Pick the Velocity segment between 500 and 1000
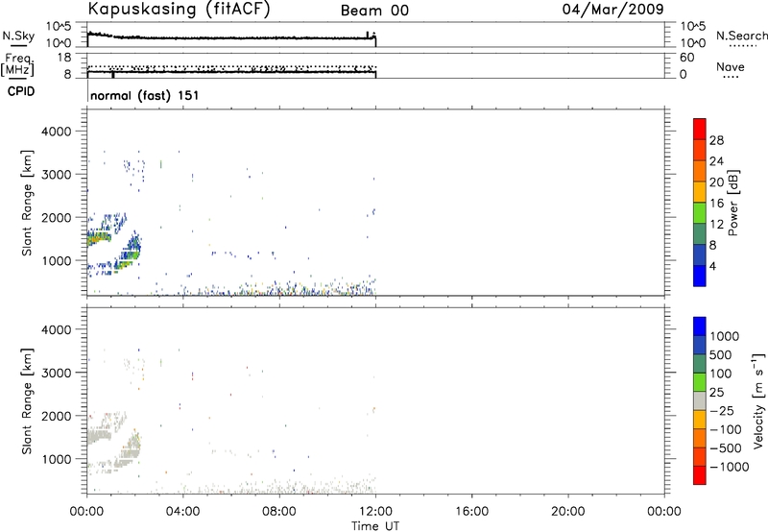768x532 pixels. coord(700,345)
